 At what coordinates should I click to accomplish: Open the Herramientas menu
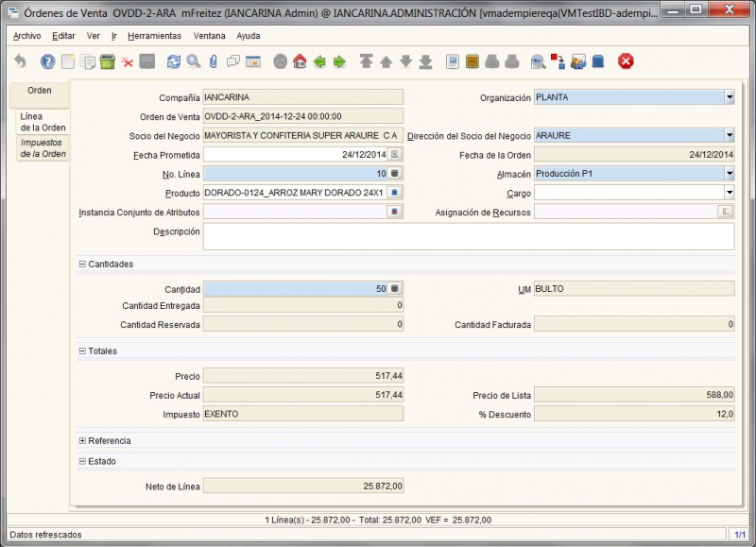154,36
